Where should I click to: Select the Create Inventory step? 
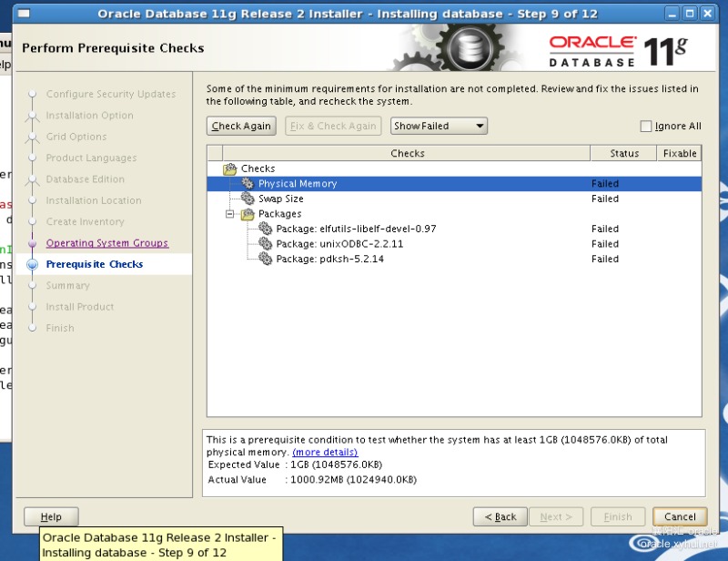[85, 221]
